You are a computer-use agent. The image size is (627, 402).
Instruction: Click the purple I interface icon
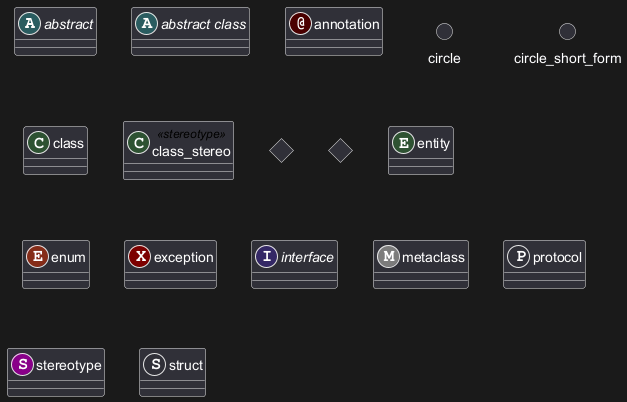point(267,257)
